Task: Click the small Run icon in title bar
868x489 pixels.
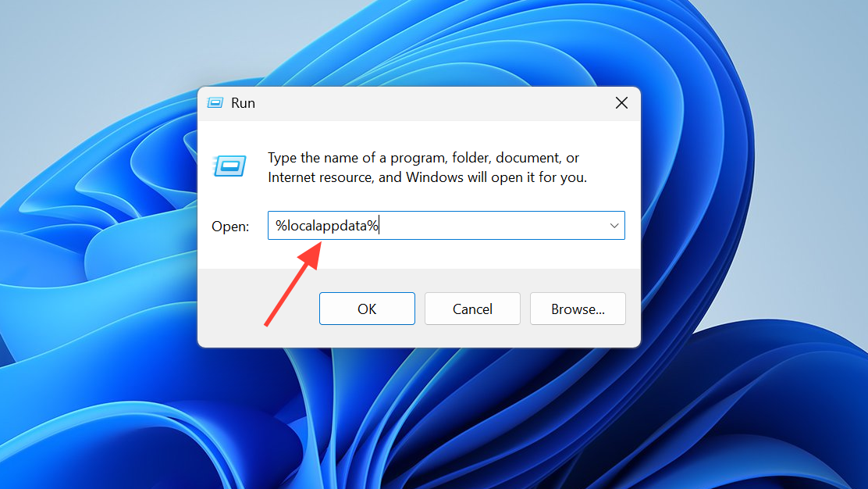Action: point(215,103)
